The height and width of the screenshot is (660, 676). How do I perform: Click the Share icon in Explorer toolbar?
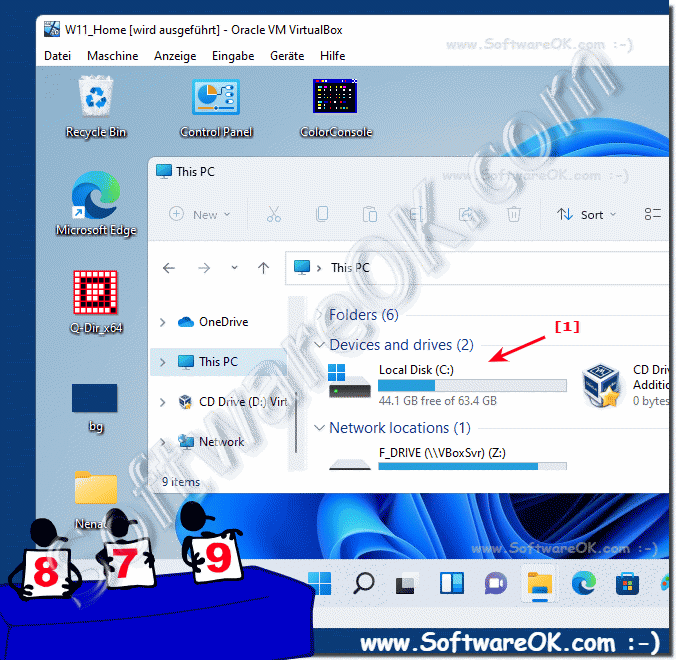click(x=465, y=214)
